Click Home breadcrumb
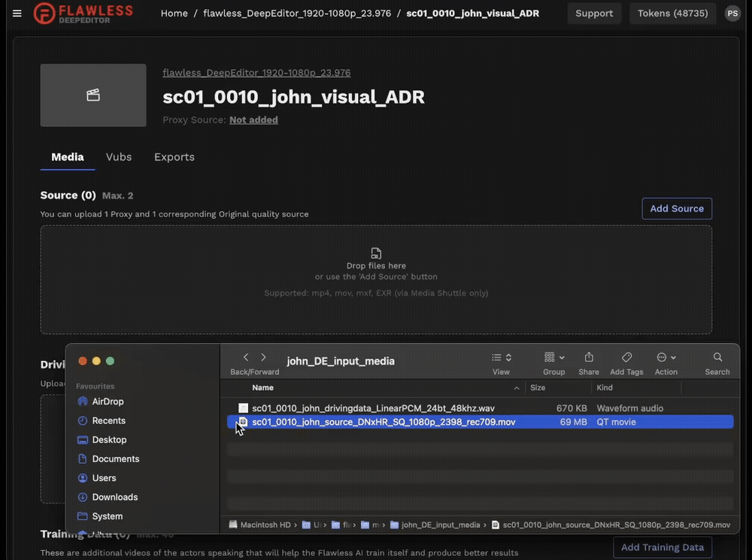 click(x=174, y=14)
